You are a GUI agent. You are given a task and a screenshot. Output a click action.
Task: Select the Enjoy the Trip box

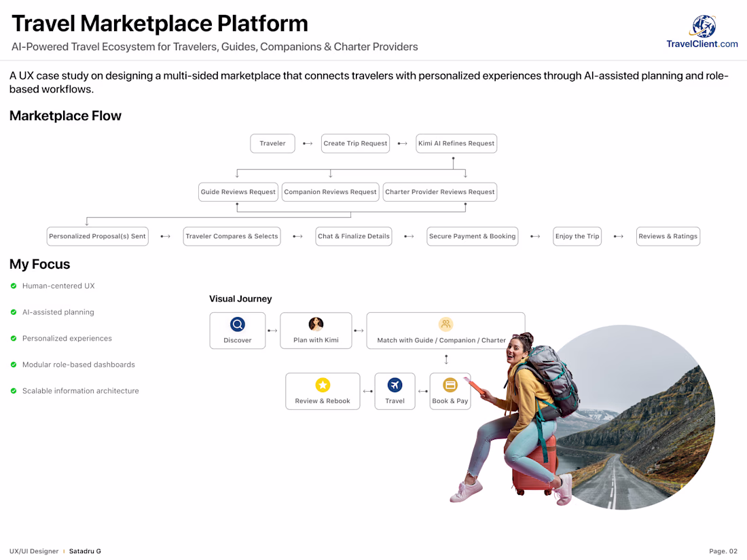coord(577,236)
